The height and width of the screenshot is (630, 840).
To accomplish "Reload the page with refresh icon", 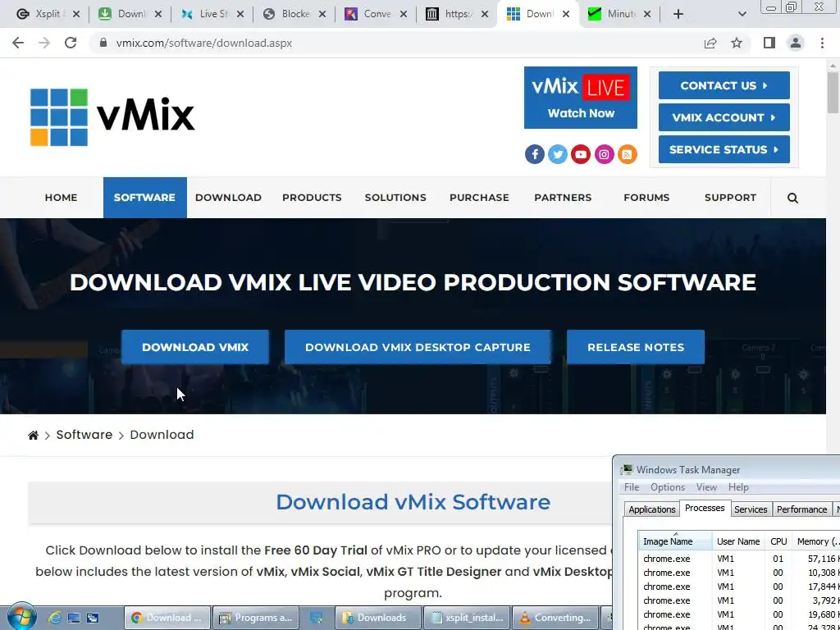I will (71, 43).
